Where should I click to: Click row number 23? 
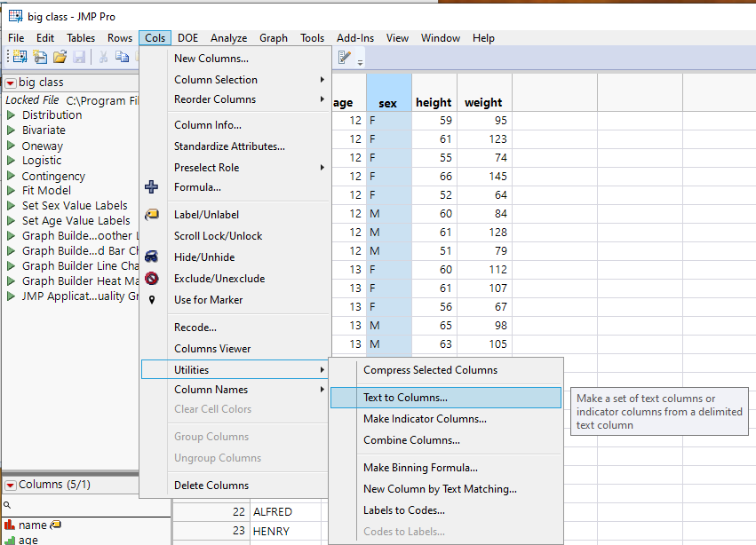tap(211, 531)
